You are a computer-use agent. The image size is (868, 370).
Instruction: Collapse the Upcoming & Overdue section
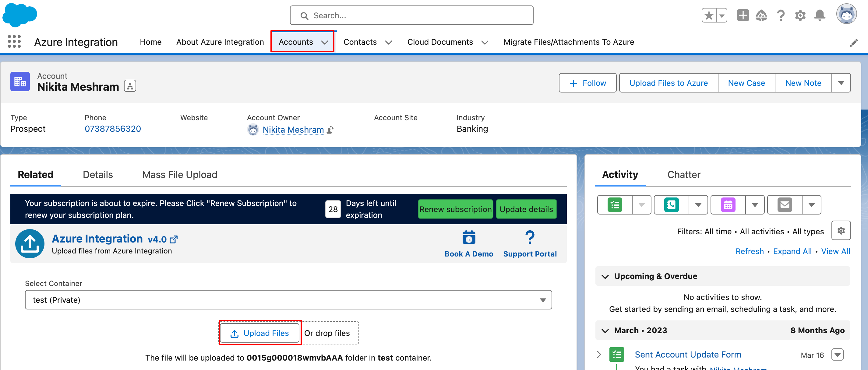(605, 276)
